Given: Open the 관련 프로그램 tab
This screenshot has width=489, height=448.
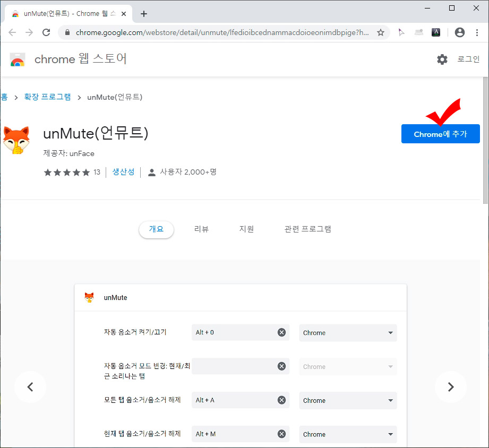Looking at the screenshot, I should [307, 229].
